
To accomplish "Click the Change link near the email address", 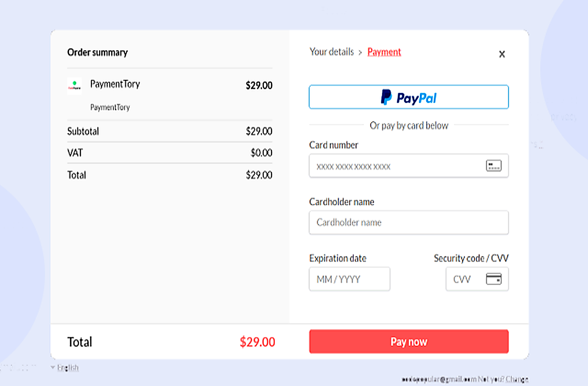I will coord(518,379).
